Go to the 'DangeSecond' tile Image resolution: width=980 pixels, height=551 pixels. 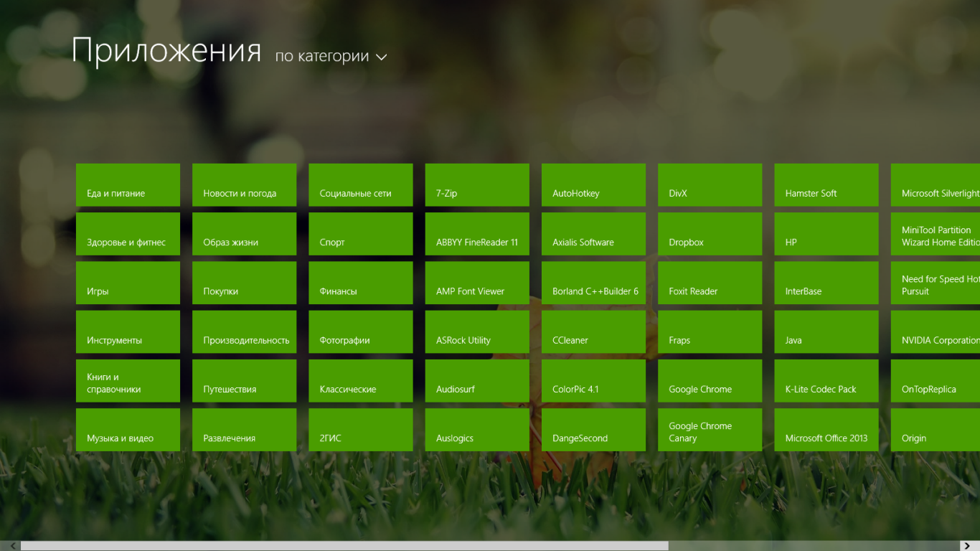(x=593, y=430)
